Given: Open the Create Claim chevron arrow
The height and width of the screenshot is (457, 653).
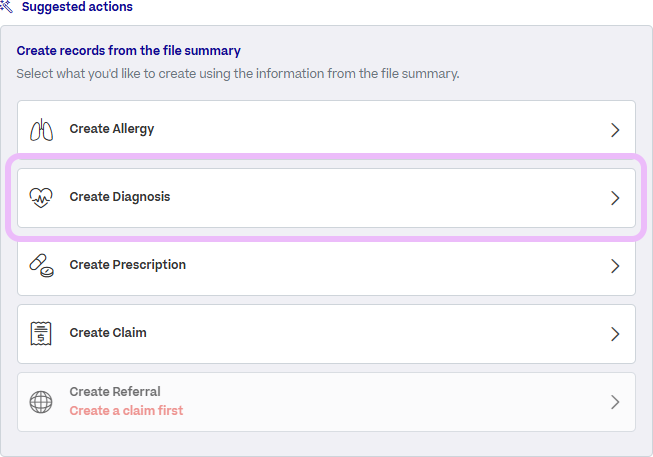Looking at the screenshot, I should click(615, 334).
